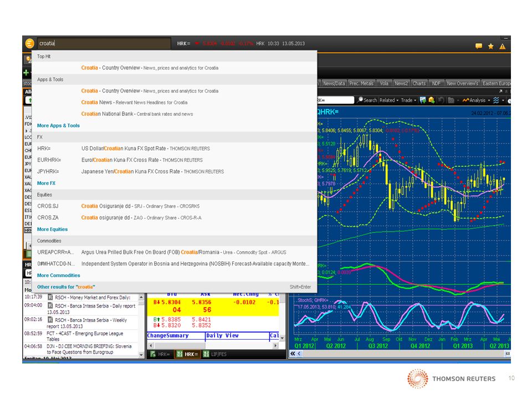Click the orange Eikon logo button
This screenshot has height=399, width=532.
(29, 43)
